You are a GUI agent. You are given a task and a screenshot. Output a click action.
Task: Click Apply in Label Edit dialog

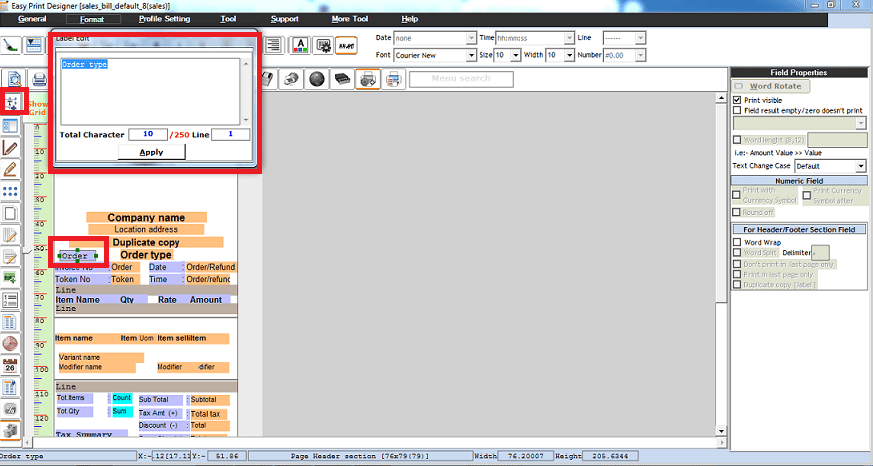coord(151,152)
